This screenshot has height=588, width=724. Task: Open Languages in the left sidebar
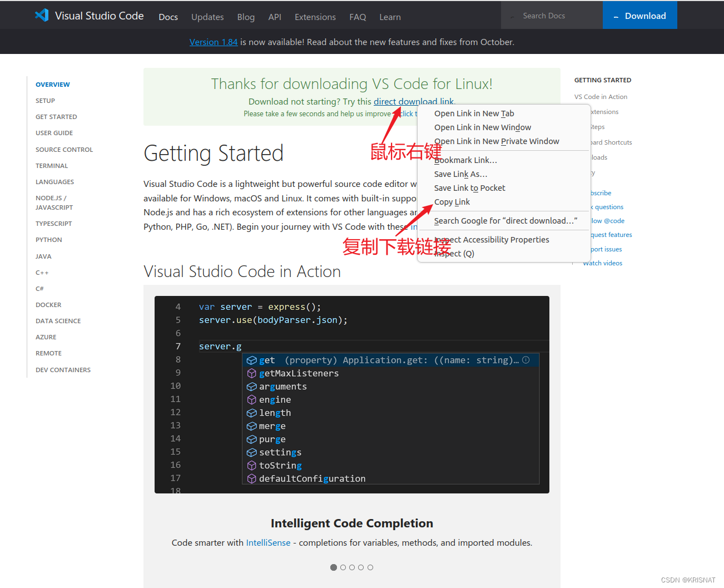54,182
